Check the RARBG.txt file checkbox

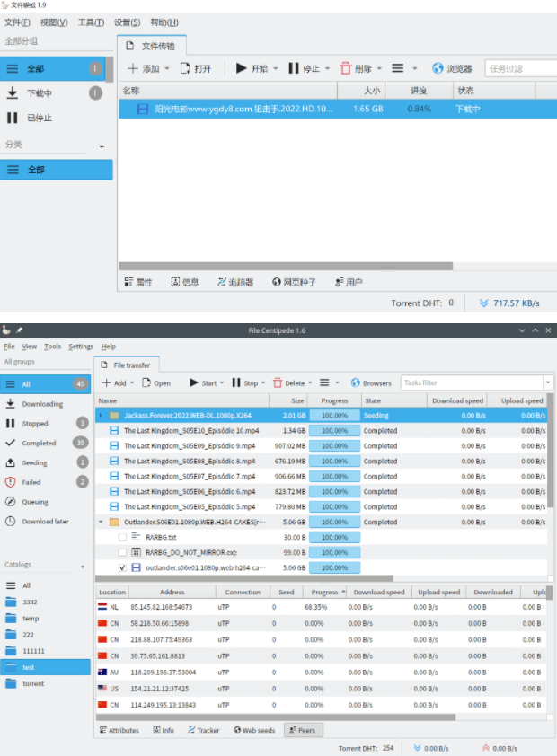coord(123,537)
